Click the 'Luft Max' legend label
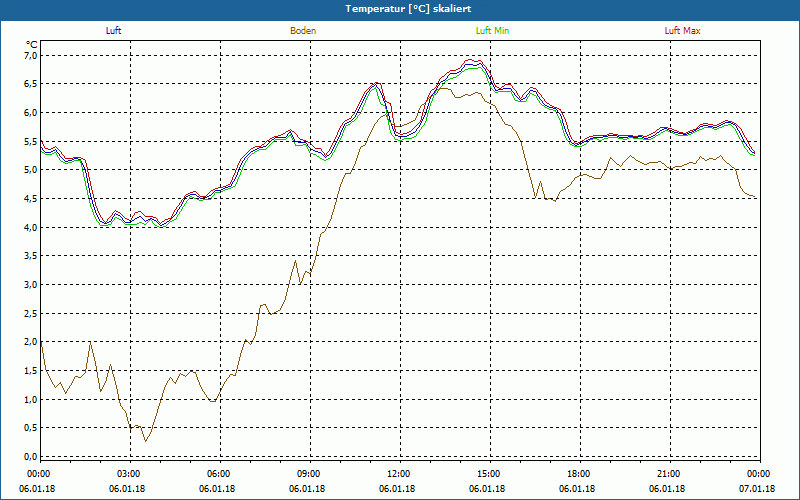 682,31
